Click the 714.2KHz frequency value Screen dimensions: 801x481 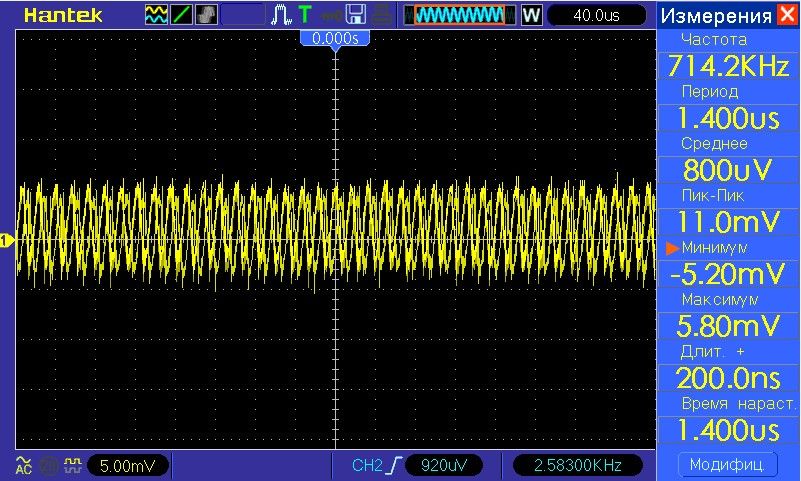click(728, 66)
